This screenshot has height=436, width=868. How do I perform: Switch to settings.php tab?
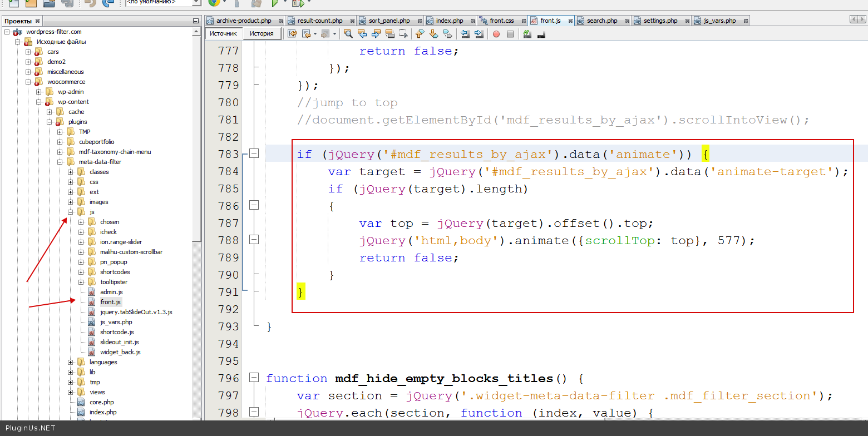(x=660, y=21)
